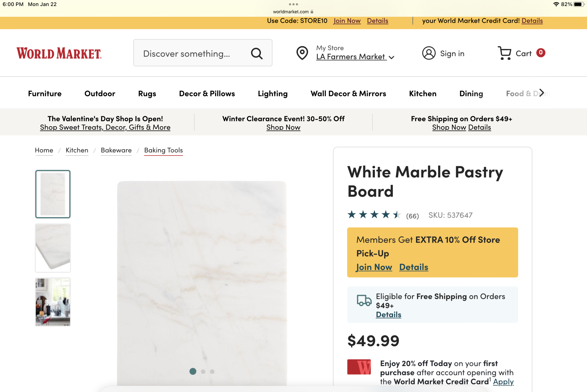Image resolution: width=587 pixels, height=392 pixels.
Task: Click Apply for World Market Credit Card
Action: point(503,382)
